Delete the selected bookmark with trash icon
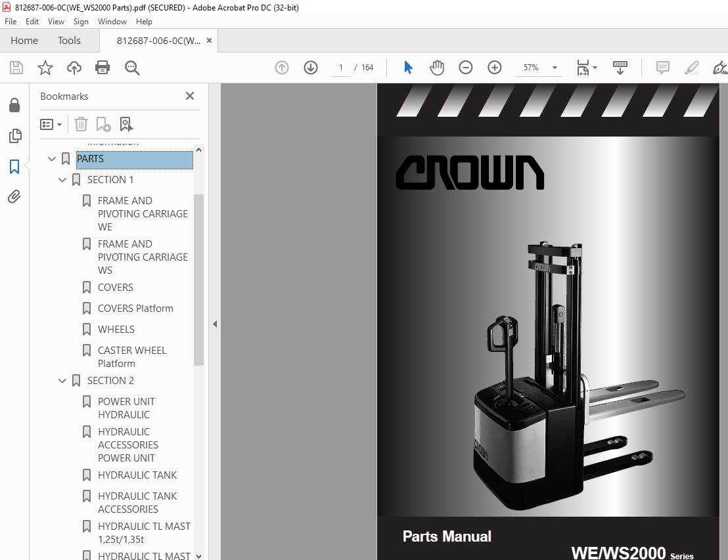728x560 pixels. point(81,124)
